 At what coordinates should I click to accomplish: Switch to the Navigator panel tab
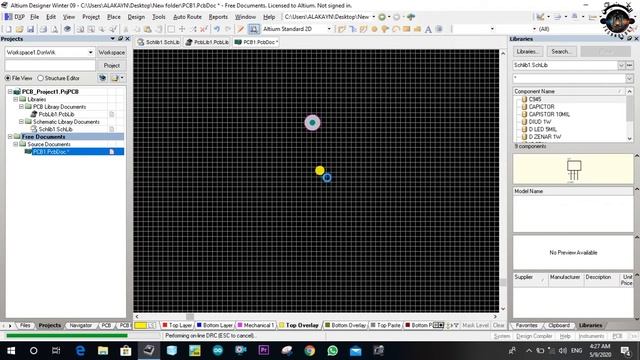tap(80, 325)
